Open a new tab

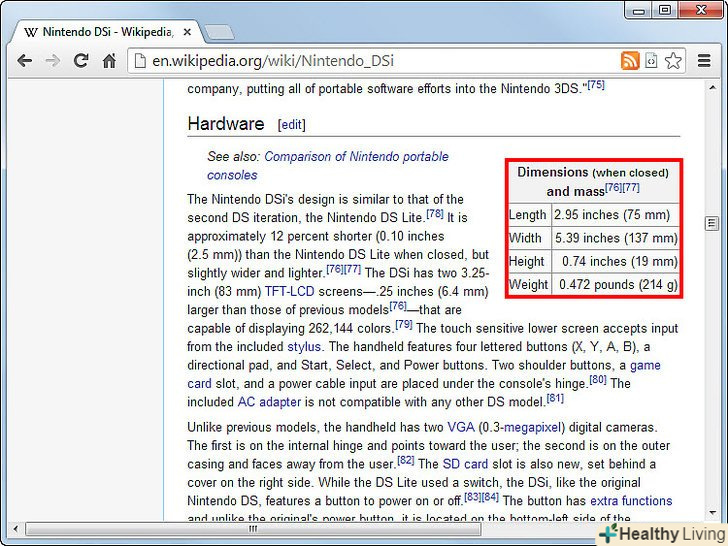[x=219, y=32]
